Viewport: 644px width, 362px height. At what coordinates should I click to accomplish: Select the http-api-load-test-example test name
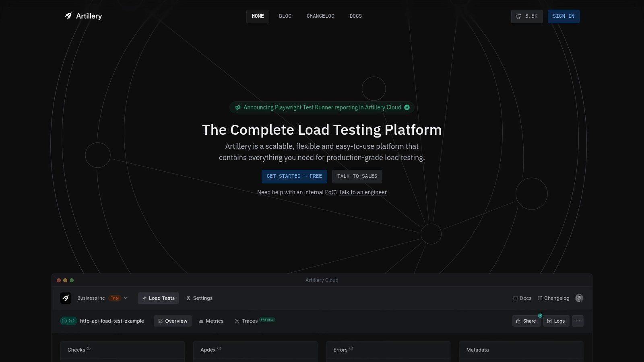coord(112,321)
